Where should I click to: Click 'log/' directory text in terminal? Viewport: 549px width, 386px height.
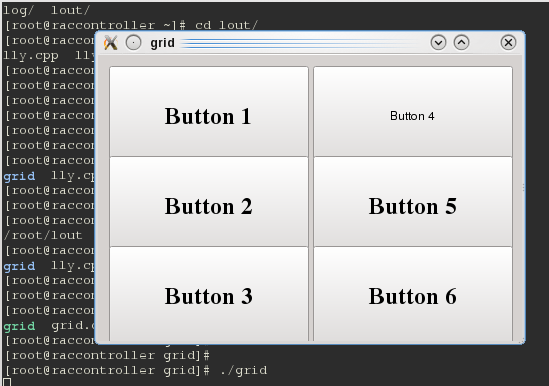19,11
